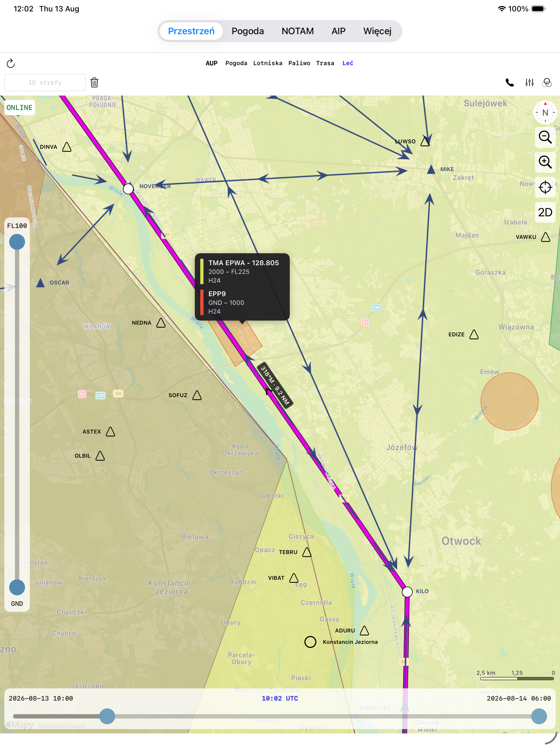Image resolution: width=560 pixels, height=747 pixels.
Task: Tap the KILO route point circle
Action: [x=408, y=592]
